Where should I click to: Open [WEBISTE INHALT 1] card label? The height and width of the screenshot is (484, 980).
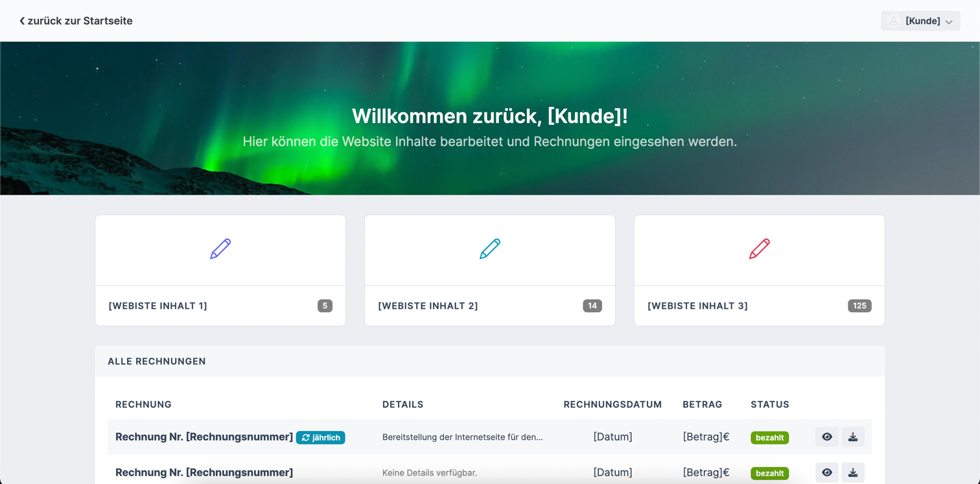pyautogui.click(x=158, y=306)
